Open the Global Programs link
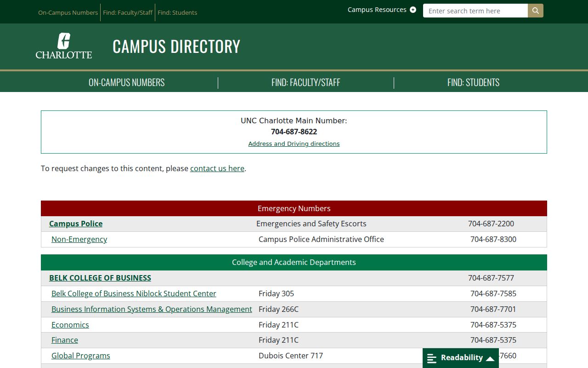 (x=81, y=356)
